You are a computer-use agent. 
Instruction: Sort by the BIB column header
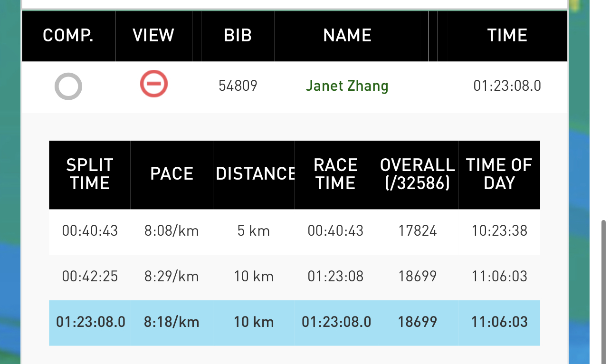coord(238,36)
